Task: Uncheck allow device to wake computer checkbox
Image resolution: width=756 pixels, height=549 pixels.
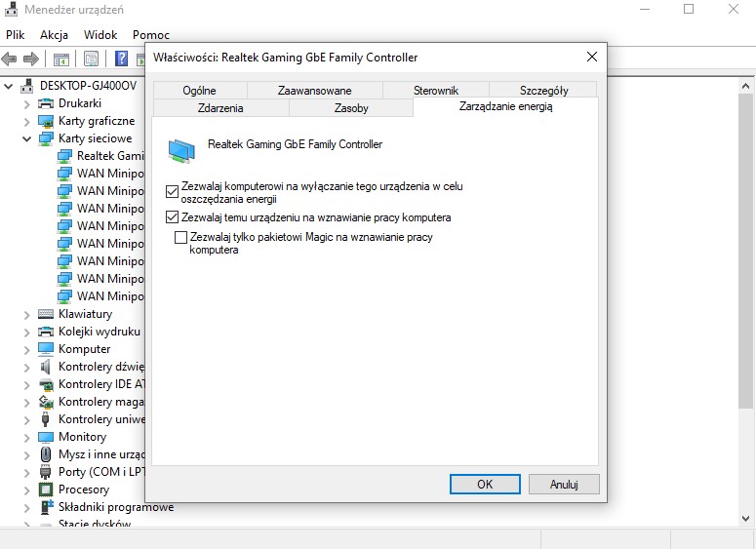Action: (174, 217)
